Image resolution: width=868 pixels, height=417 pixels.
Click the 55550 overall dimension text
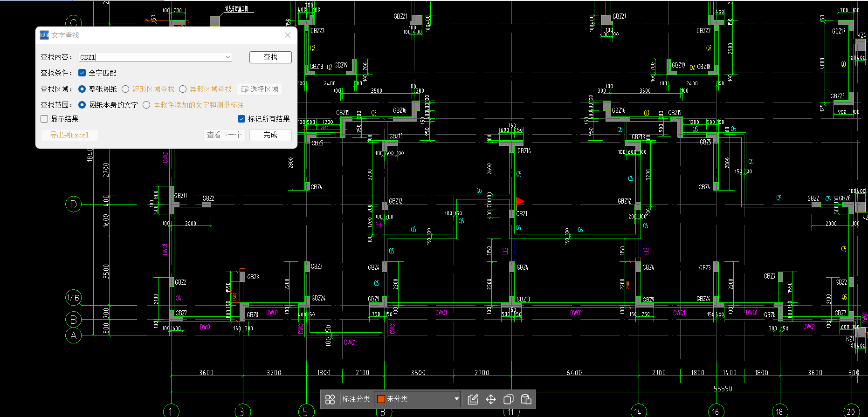click(x=723, y=389)
